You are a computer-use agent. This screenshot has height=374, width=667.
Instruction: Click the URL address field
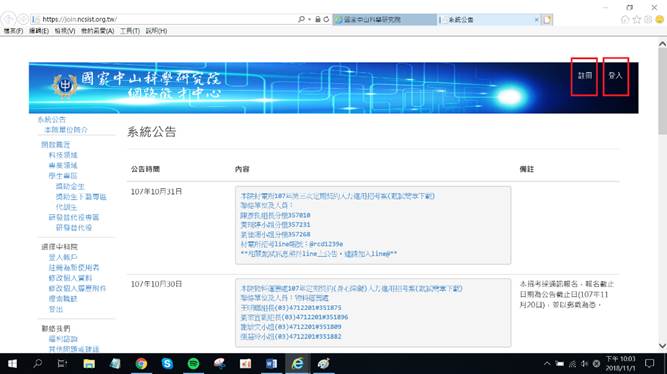tap(168, 20)
